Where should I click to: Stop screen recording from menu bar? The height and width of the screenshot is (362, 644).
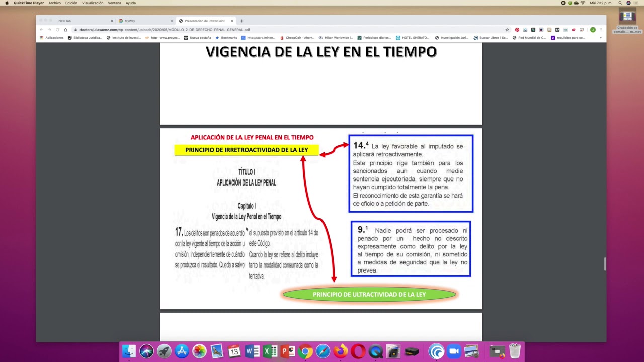(563, 3)
